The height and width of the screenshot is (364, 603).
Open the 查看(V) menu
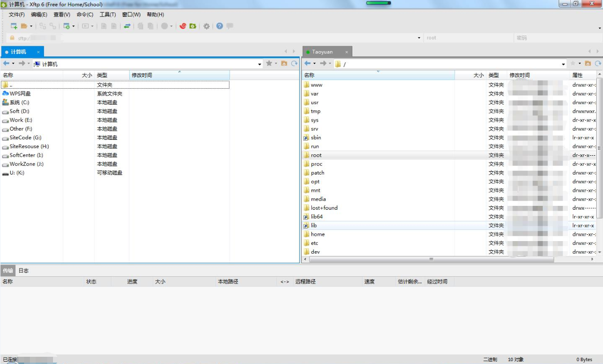pos(62,14)
